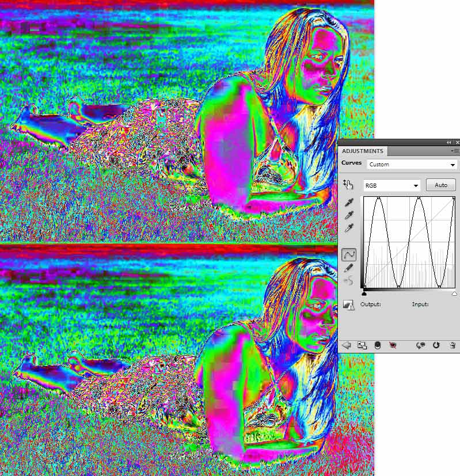Open the Adjustments panel flyout menu
Viewport: 460px width, 476px height.
point(454,151)
